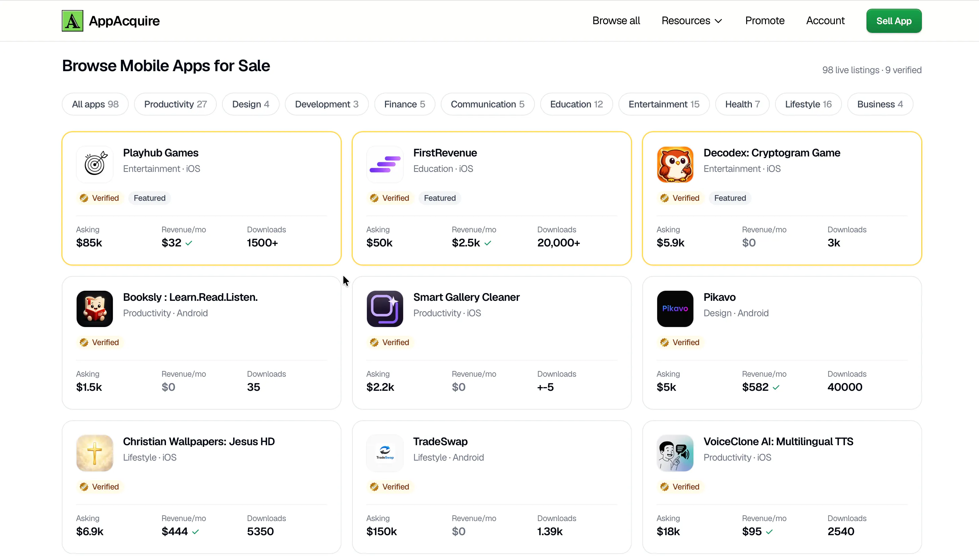Filter by Design 4 category
The image size is (979, 560).
[x=251, y=104]
